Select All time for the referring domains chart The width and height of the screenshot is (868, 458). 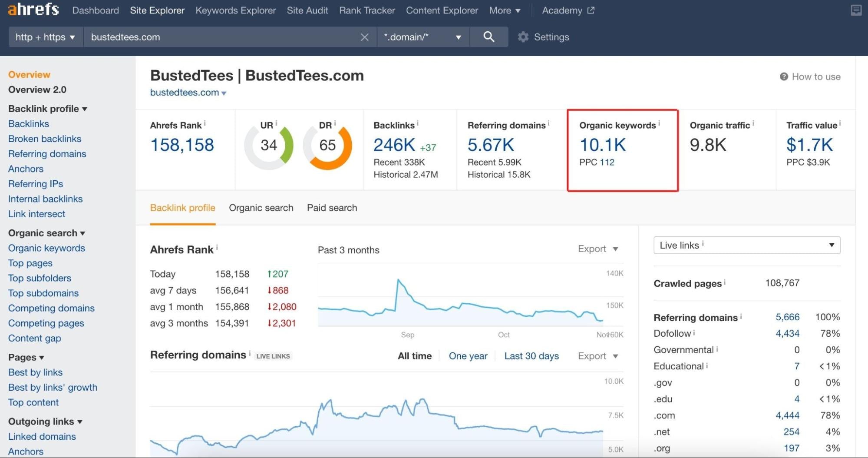[414, 356]
